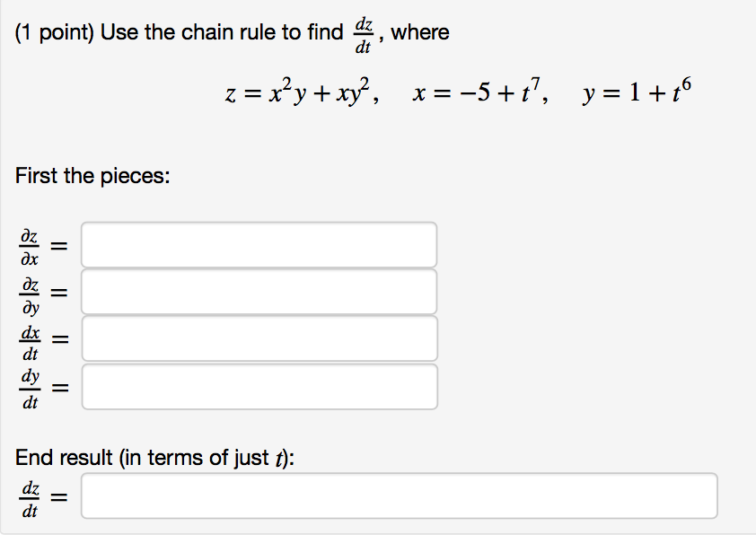This screenshot has width=756, height=535.
Task: Click the fourth answer box for dy/dt
Action: pos(259,386)
